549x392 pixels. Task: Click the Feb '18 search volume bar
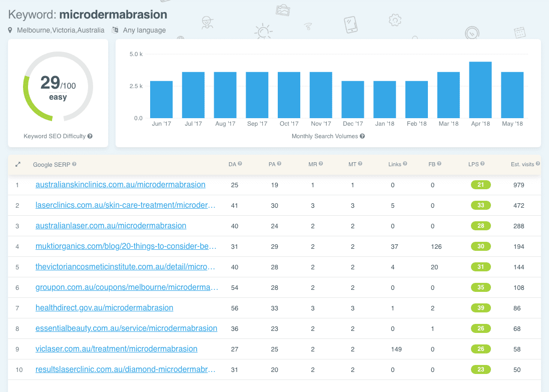coord(417,100)
